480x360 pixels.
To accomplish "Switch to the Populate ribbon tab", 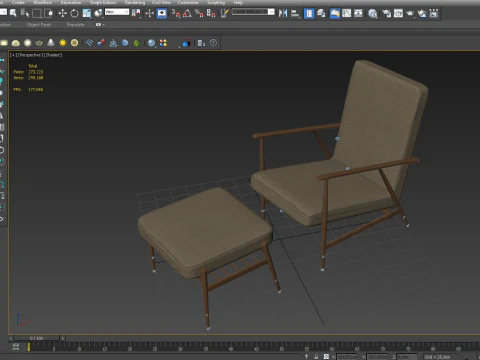I will tap(75, 25).
